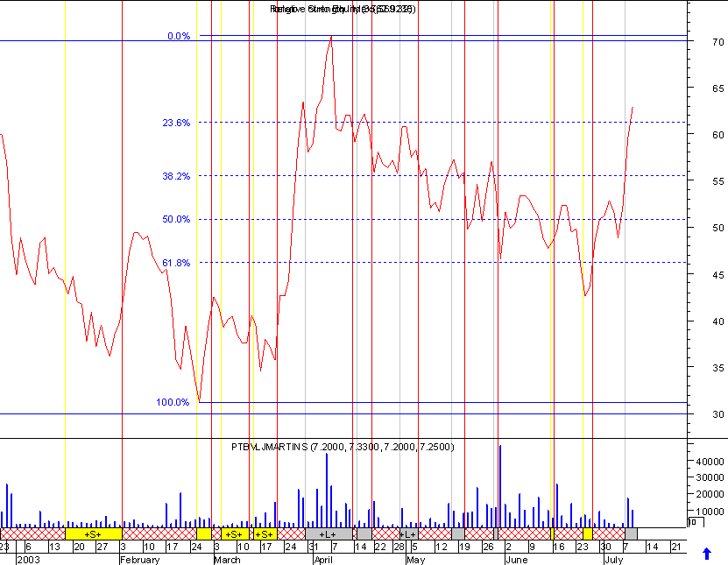
Task: Click the February month label
Action: (x=140, y=560)
